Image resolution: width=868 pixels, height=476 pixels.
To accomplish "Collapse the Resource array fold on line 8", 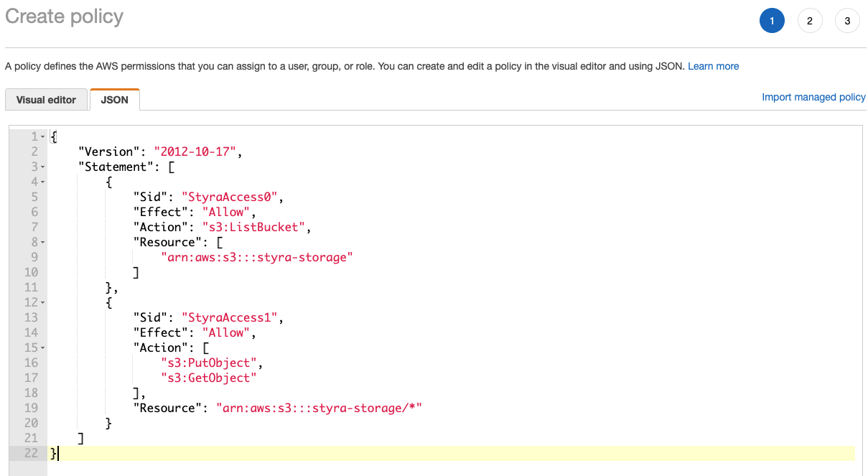I will point(43,242).
